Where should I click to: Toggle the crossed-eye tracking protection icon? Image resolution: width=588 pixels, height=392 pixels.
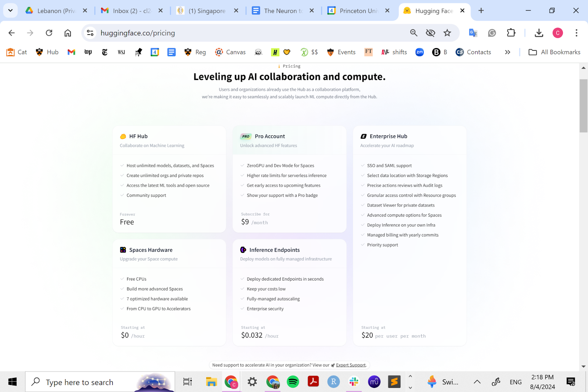click(430, 33)
